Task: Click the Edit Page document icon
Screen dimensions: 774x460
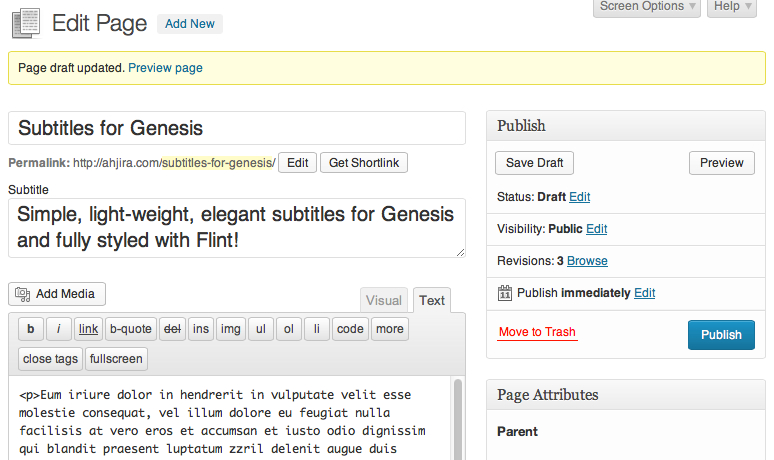Action: point(26,23)
